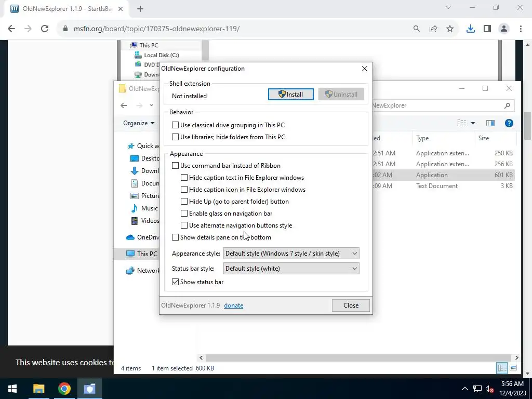Viewport: 532px width, 399px height.
Task: Click the Chrome address bar URL
Action: pyautogui.click(x=156, y=29)
